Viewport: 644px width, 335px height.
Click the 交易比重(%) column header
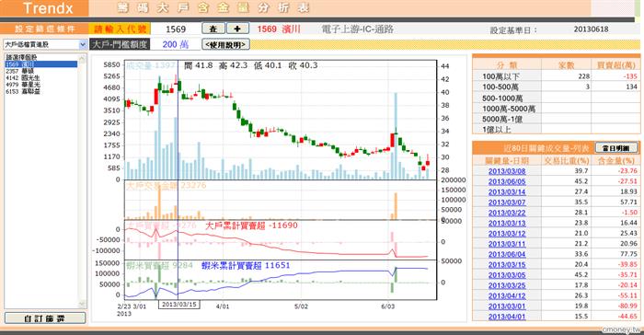pyautogui.click(x=566, y=160)
